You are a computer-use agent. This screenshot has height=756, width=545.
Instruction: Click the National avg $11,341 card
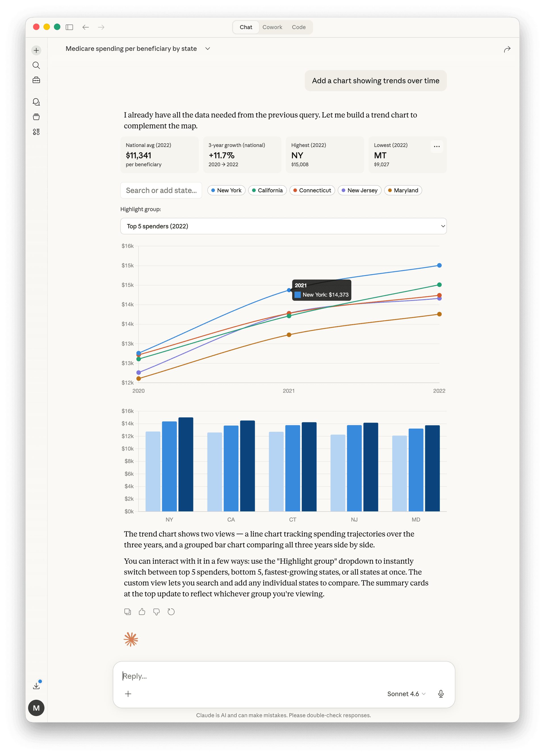point(159,155)
